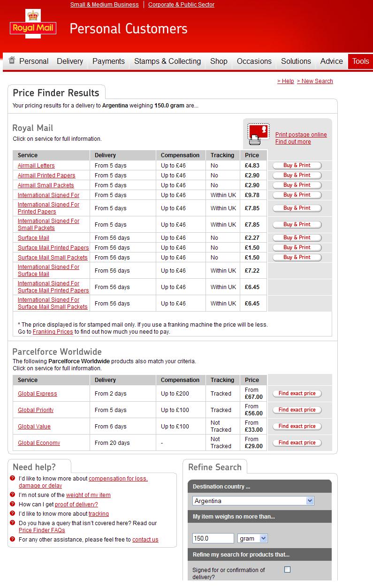Buy & Print Surface Mail Printed Papers

pyautogui.click(x=297, y=247)
